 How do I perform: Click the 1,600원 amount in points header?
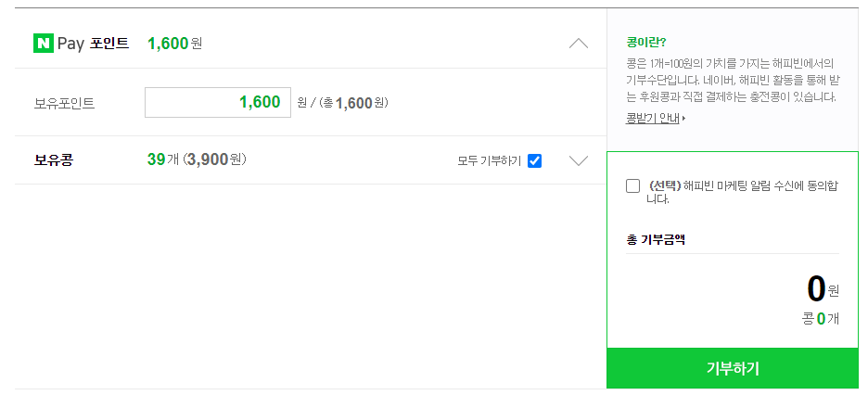click(x=175, y=44)
